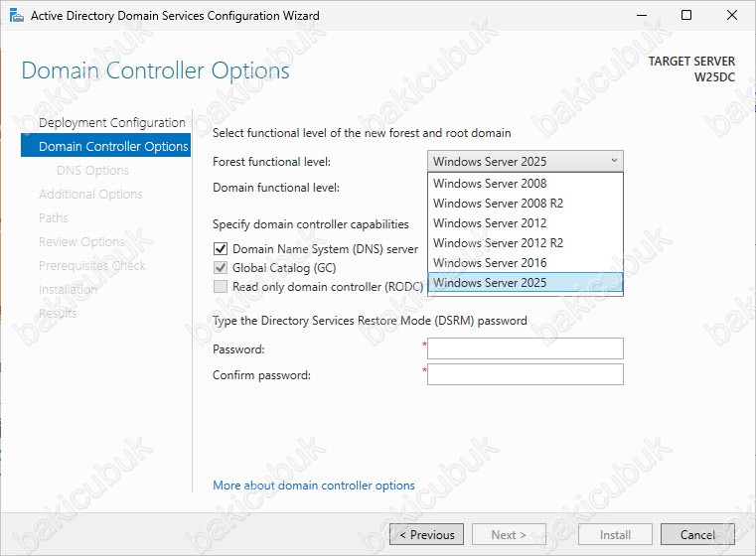Click the Domain functional level label
756x556 pixels.
click(x=276, y=188)
